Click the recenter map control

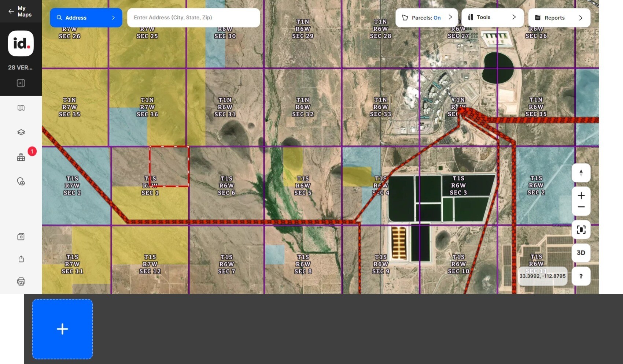pos(581,230)
